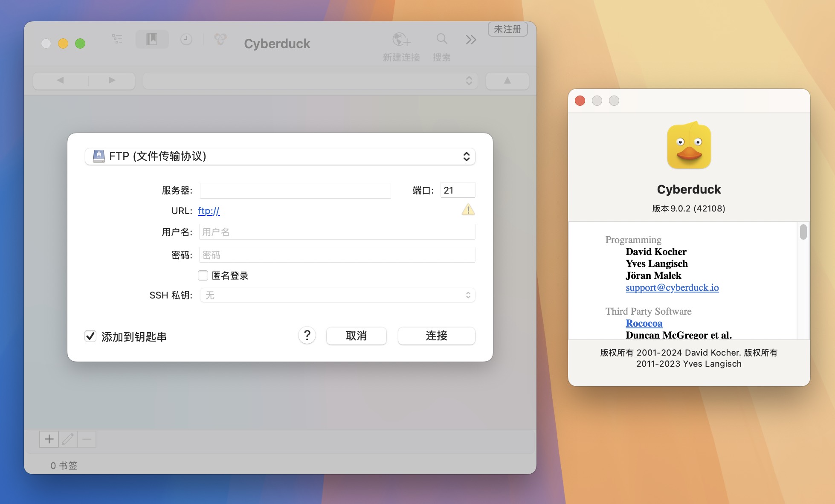Click the forward navigation arrow icon
This screenshot has height=504, width=835.
(110, 80)
